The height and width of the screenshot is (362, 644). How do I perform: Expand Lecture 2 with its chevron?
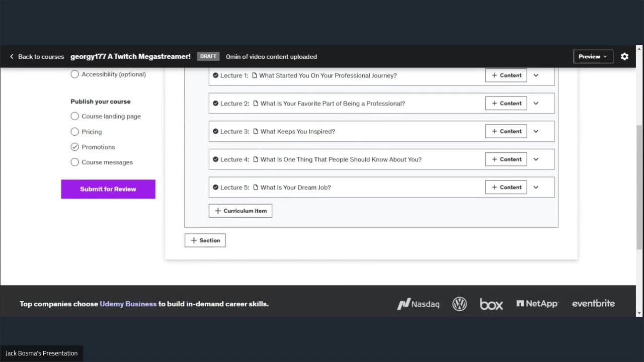pyautogui.click(x=536, y=104)
